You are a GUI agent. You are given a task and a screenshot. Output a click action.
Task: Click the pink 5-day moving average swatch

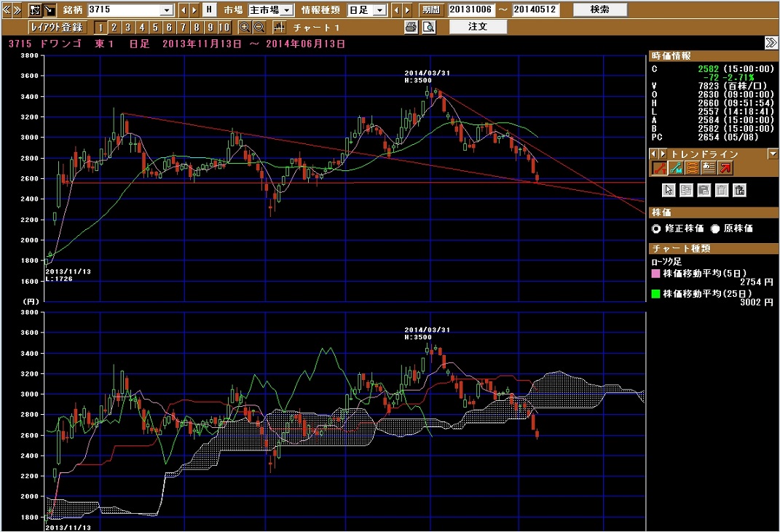pos(655,274)
